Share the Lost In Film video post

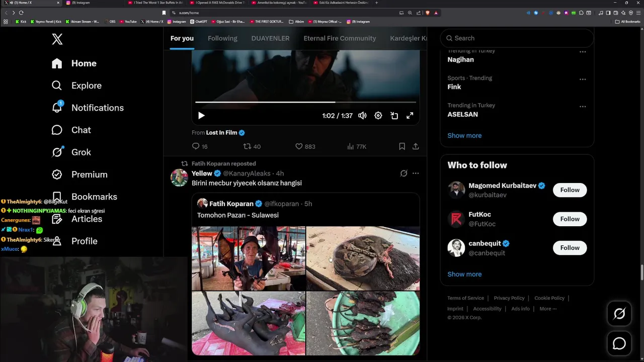[416, 146]
